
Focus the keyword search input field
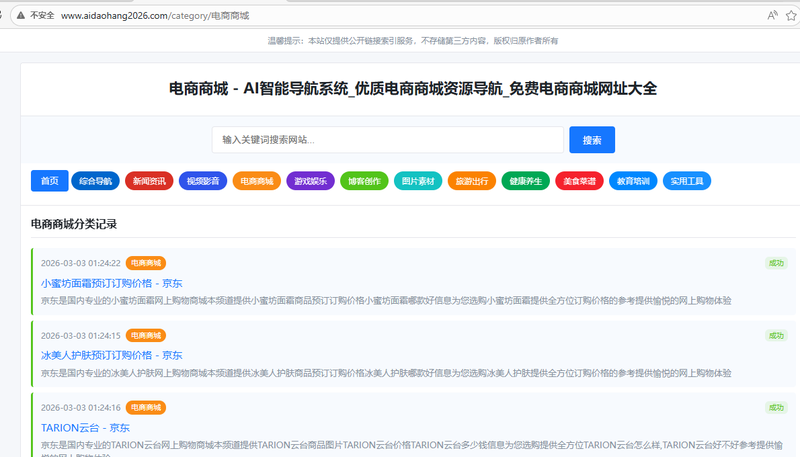pyautogui.click(x=388, y=140)
